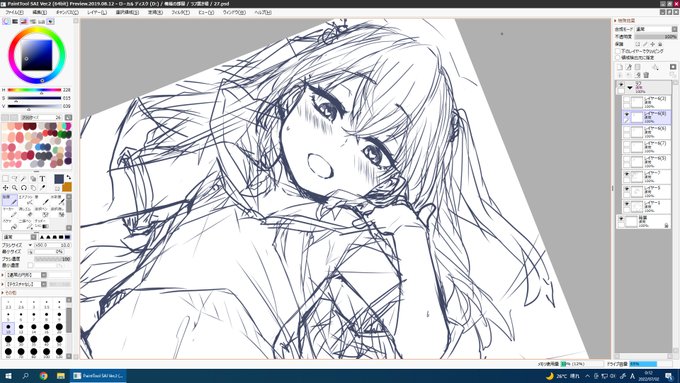Select the Rotate view tool
This screenshot has width=680, height=383.
coord(23,188)
